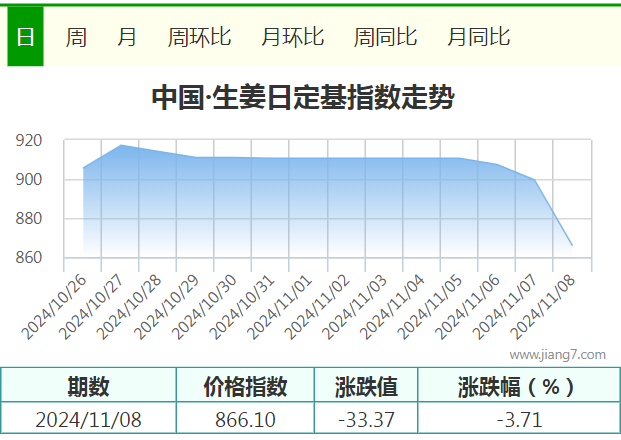Open the 月环比 tab
Image resolution: width=621 pixels, height=440 pixels.
coord(293,37)
